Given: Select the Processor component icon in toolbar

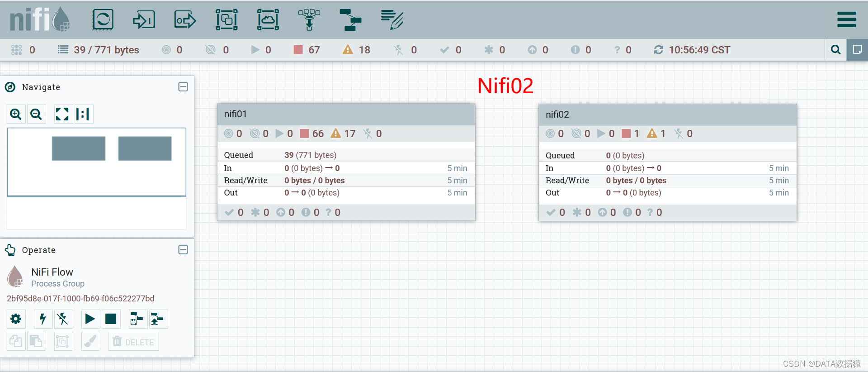Looking at the screenshot, I should pos(103,20).
